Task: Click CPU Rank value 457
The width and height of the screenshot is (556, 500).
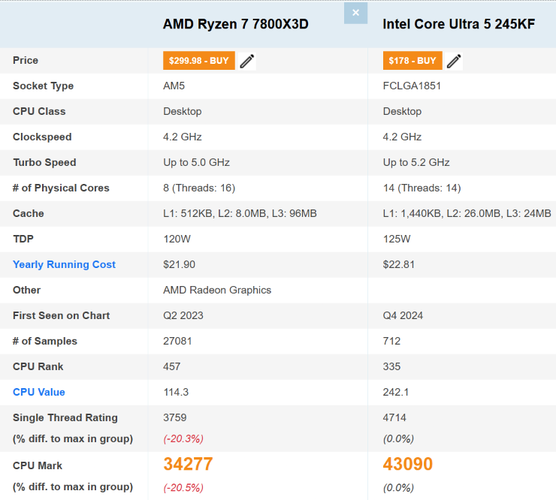Action: click(172, 367)
